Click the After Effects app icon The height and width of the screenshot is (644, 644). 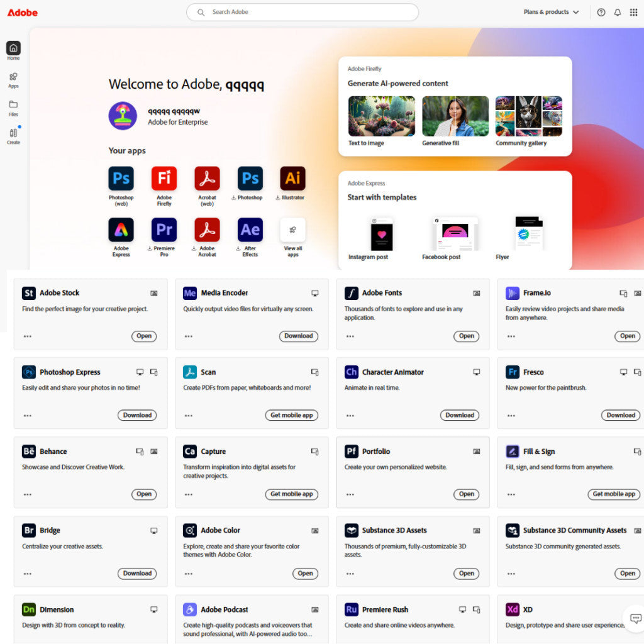[250, 230]
